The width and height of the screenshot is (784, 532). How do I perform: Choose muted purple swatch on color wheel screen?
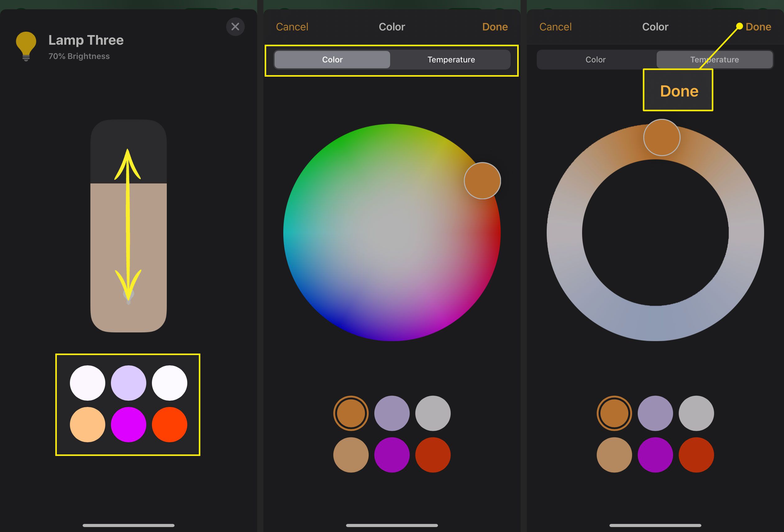392,413
